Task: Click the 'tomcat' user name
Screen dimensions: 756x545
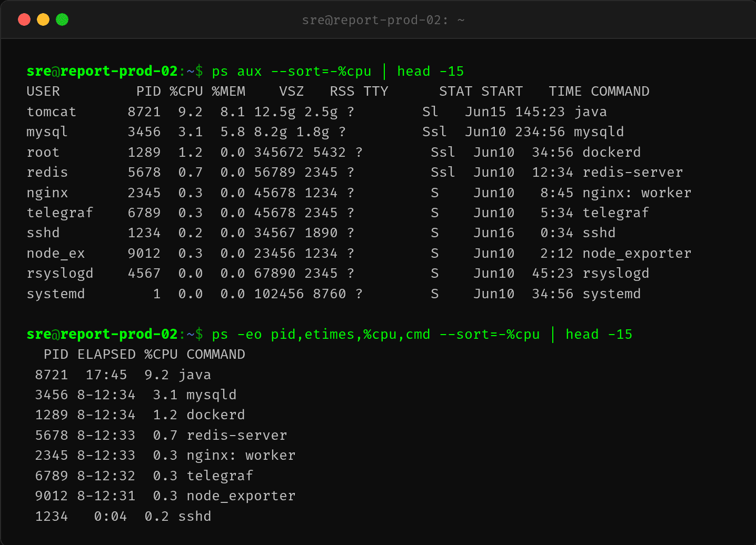Action: (x=52, y=112)
